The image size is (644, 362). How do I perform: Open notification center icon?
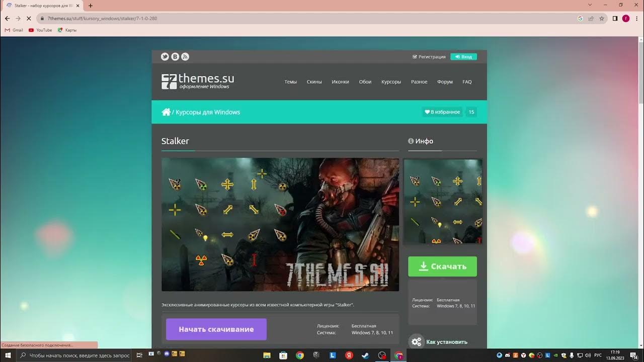click(633, 355)
